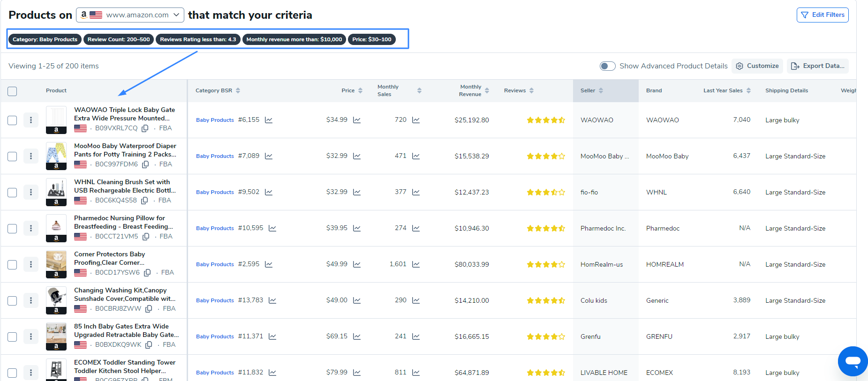The height and width of the screenshot is (381, 868).
Task: Open the www.amazon.com marketplace dropdown
Action: [x=130, y=15]
